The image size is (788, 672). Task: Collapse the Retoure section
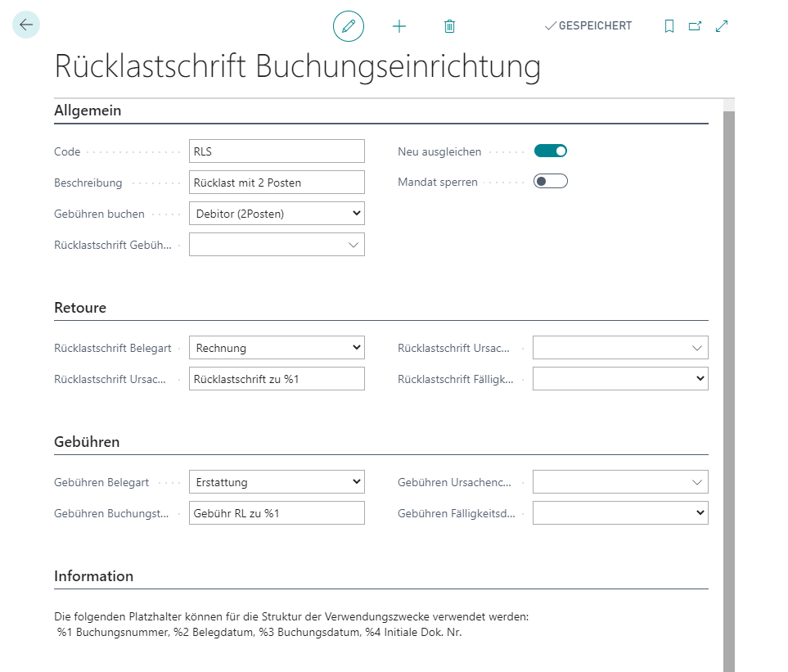tap(79, 307)
